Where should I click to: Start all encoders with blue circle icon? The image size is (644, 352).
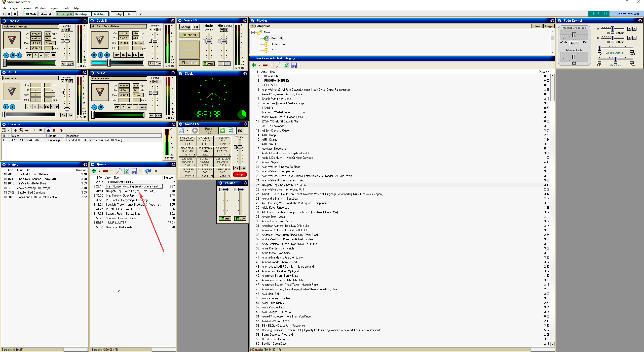click(48, 130)
